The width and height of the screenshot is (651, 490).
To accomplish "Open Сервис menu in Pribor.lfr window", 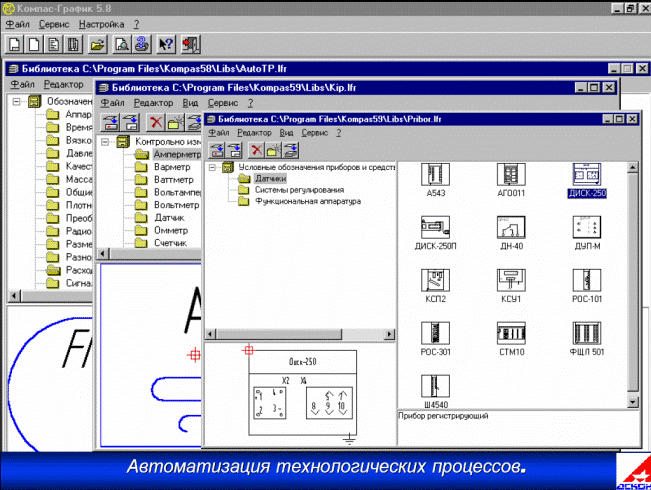I will [315, 133].
